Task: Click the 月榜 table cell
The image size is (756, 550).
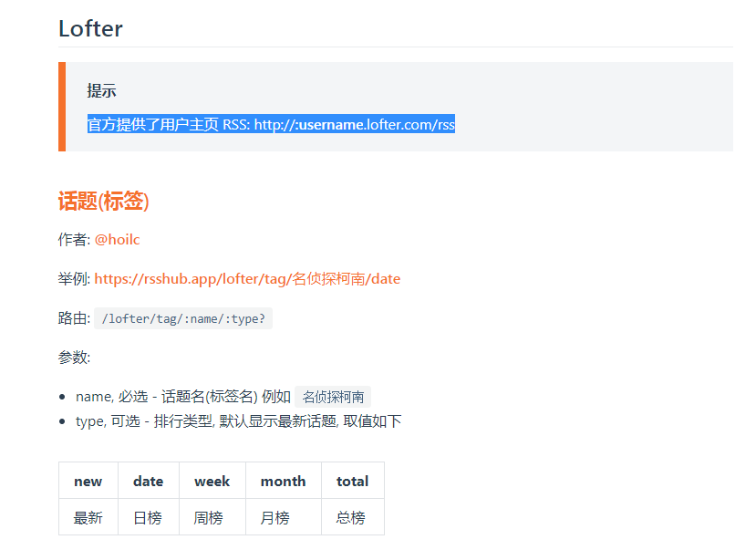Action: [284, 517]
